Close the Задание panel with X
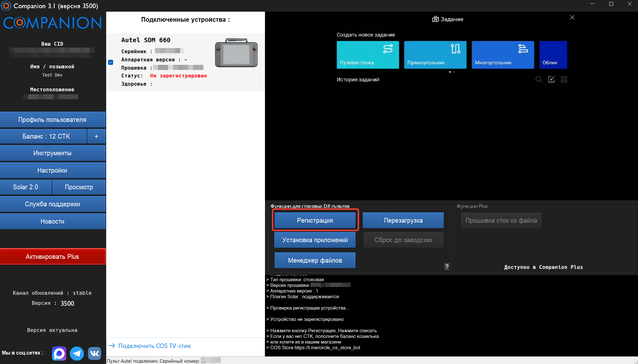 [572, 18]
